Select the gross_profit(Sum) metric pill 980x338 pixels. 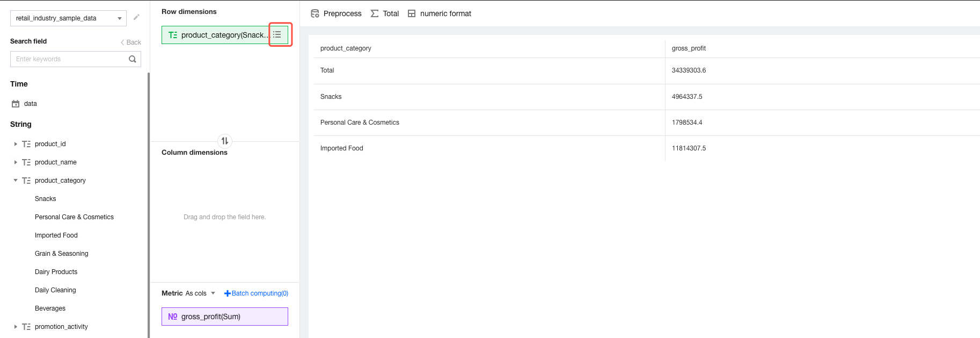[x=224, y=317]
